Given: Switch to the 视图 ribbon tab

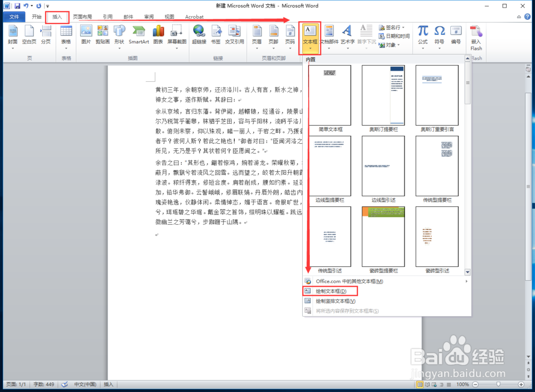Looking at the screenshot, I should (169, 17).
